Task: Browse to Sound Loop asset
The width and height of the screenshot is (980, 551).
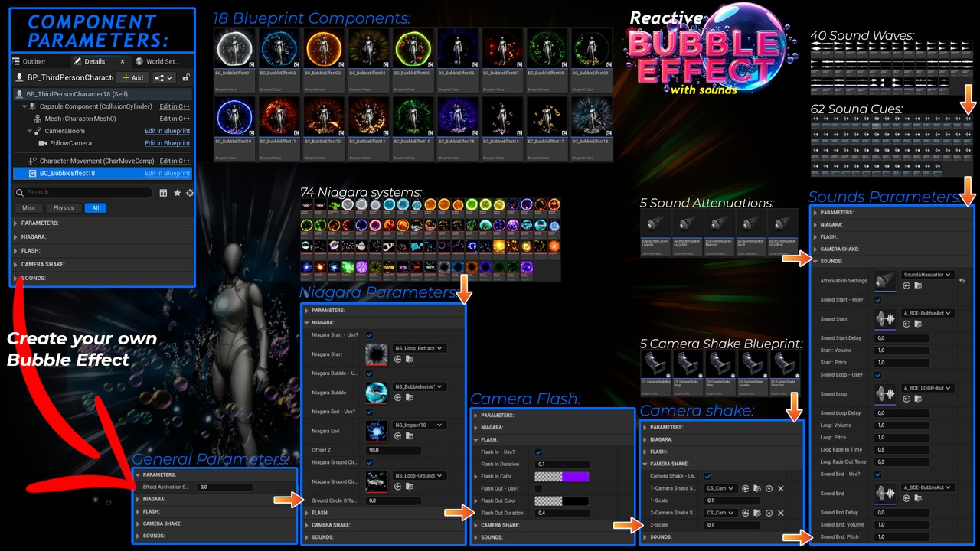Action: 918,399
